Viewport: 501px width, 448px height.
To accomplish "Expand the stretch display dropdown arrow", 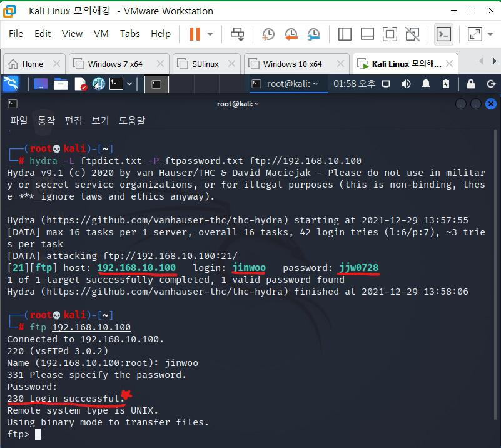I will click(490, 34).
